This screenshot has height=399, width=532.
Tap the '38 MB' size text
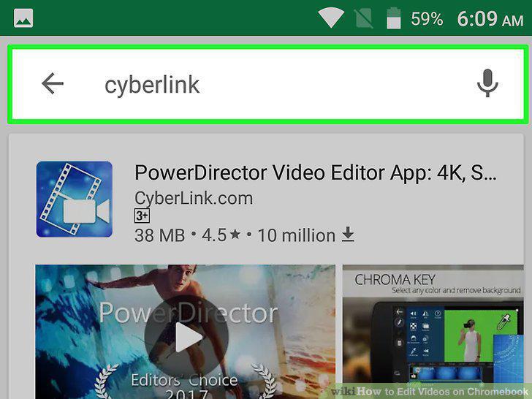(x=160, y=235)
